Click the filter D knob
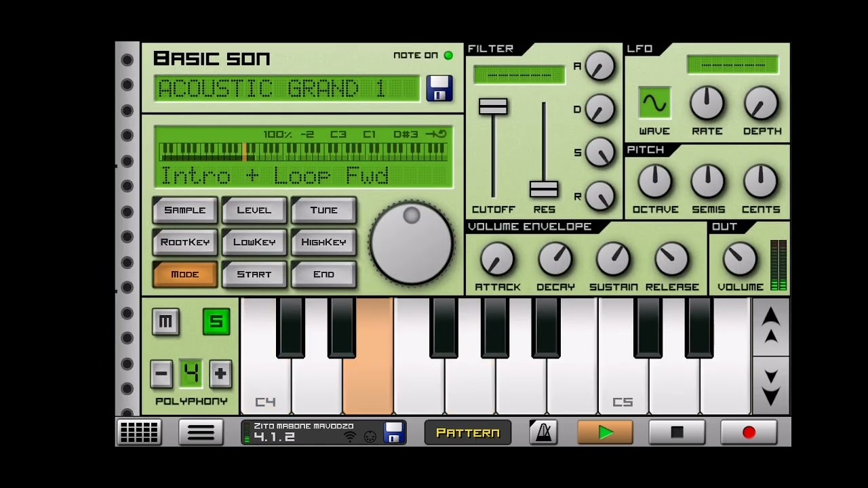The width and height of the screenshot is (868, 488). pyautogui.click(x=599, y=109)
